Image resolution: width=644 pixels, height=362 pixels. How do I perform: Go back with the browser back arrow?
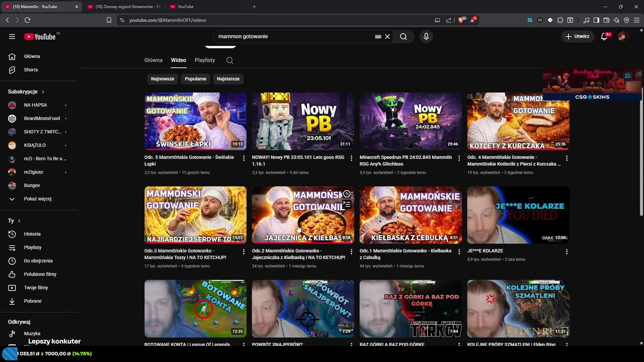7,20
